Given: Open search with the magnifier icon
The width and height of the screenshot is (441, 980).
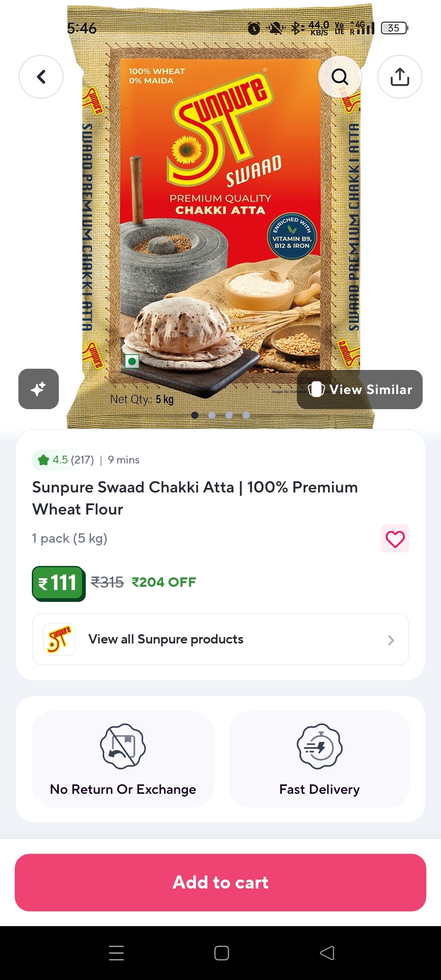Looking at the screenshot, I should 340,77.
